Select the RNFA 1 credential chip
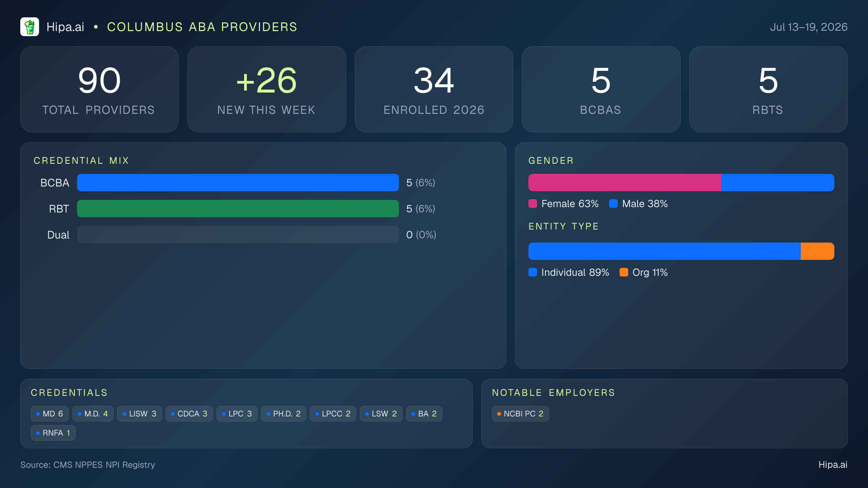 pos(53,433)
